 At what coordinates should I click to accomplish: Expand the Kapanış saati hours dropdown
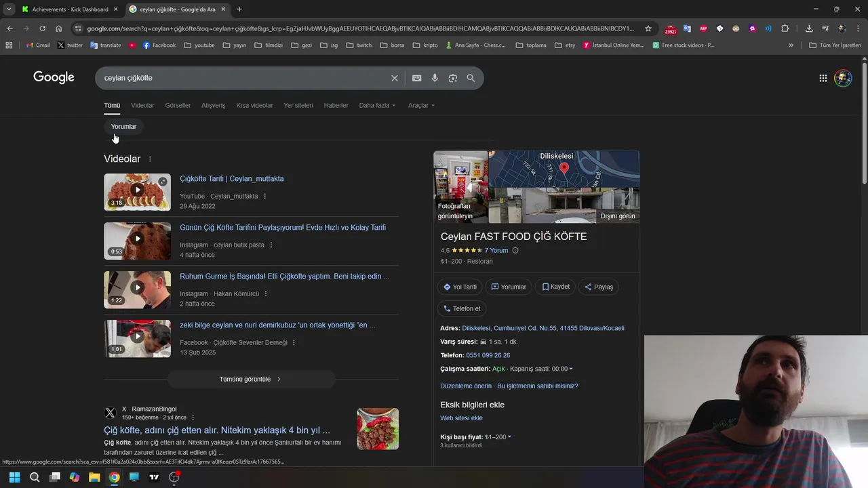(541, 369)
